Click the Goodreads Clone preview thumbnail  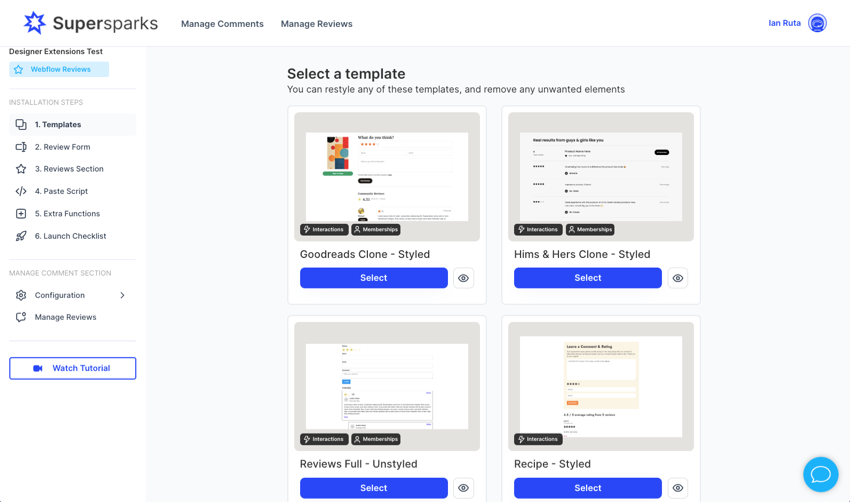(387, 177)
